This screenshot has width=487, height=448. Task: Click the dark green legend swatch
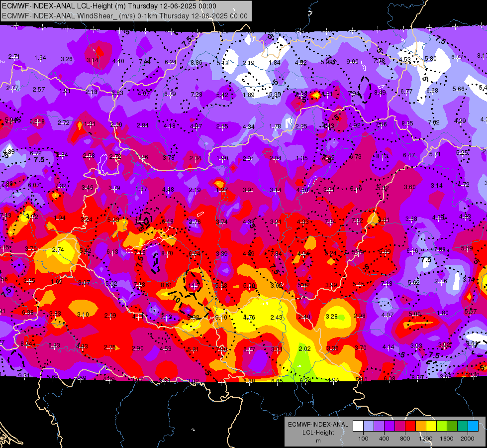[452, 426]
